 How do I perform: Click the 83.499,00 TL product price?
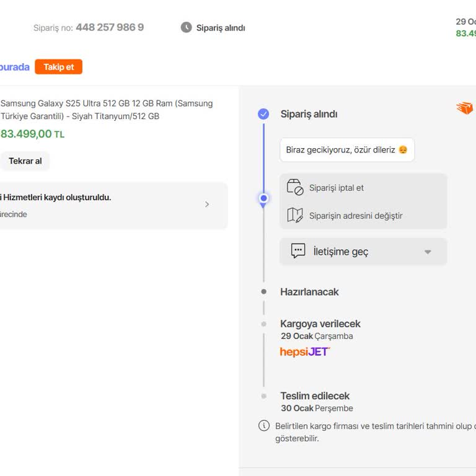tap(32, 134)
